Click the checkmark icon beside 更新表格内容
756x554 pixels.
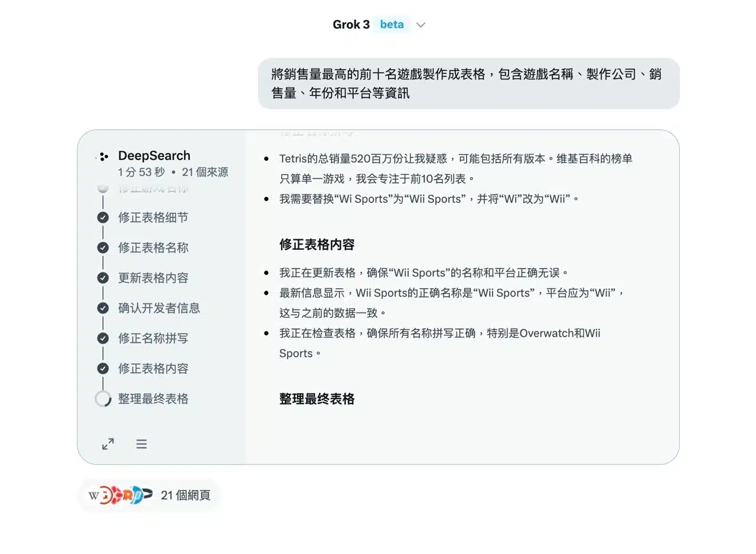tap(103, 278)
